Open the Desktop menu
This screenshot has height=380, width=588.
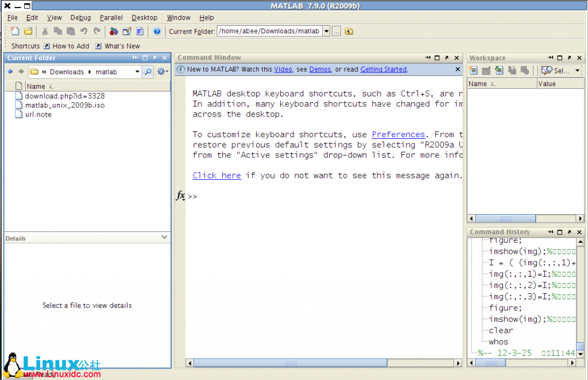(144, 18)
